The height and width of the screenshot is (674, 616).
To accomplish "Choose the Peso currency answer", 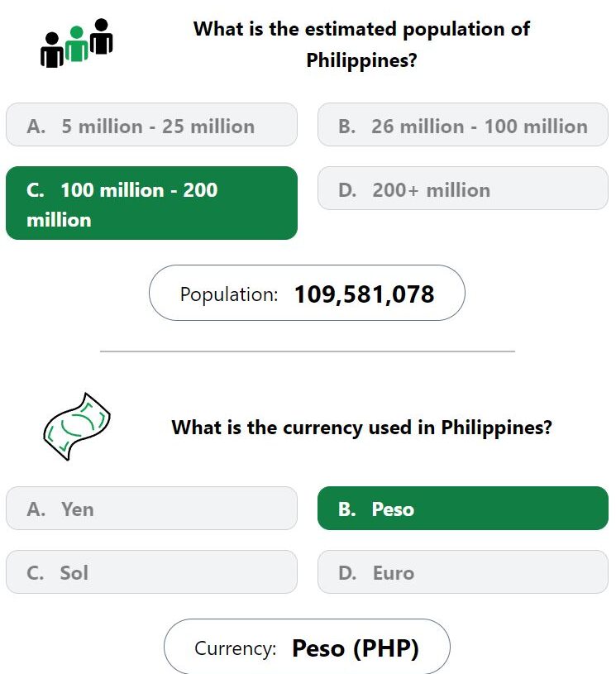I will 462,508.
